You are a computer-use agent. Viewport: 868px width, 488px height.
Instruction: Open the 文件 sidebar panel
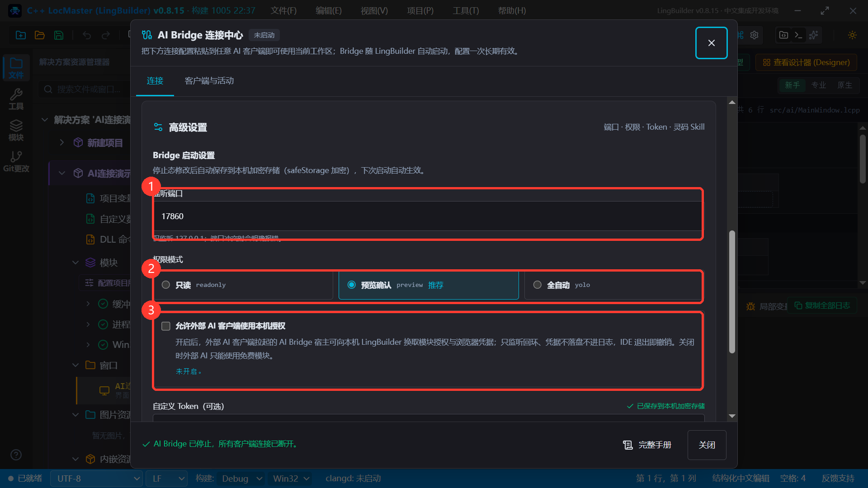click(x=16, y=68)
